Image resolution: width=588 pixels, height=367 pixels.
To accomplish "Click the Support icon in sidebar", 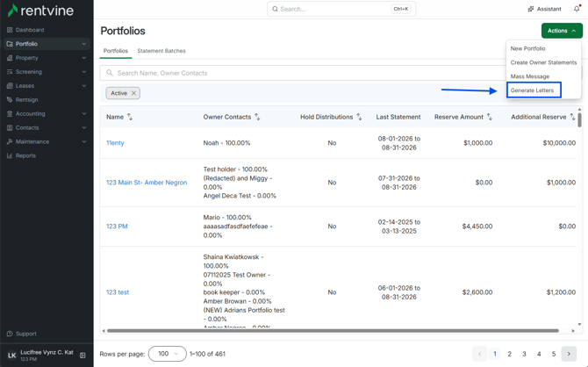I will (10, 334).
